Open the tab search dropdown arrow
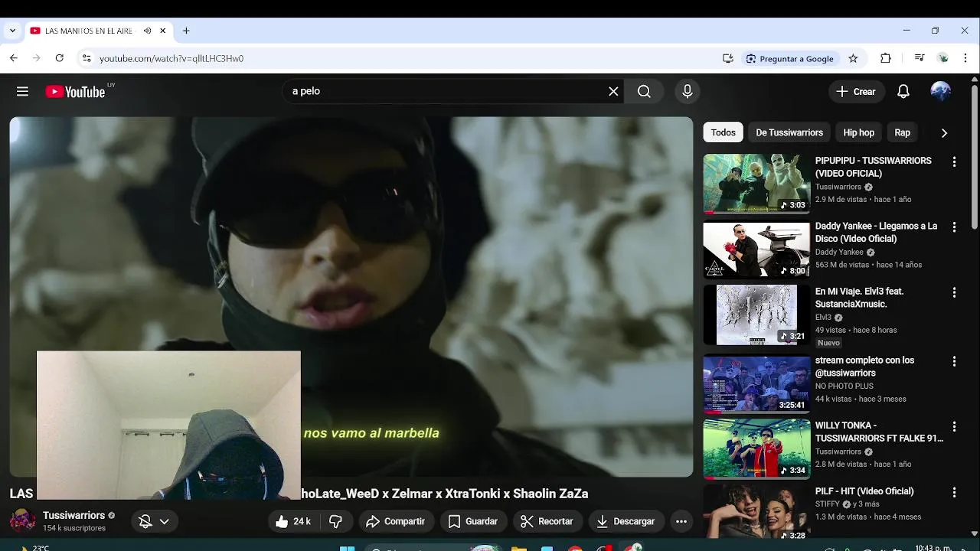 coord(12,31)
